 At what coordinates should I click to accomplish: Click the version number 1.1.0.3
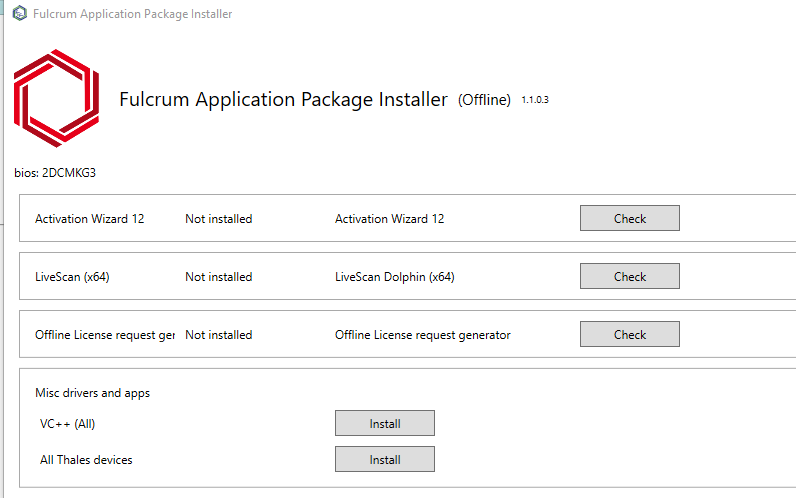coord(535,100)
